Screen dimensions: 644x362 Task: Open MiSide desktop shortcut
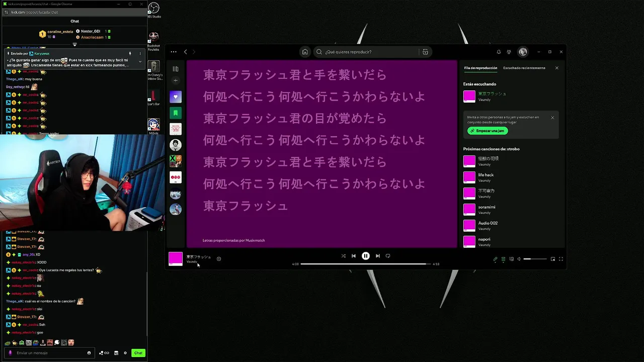(154, 127)
